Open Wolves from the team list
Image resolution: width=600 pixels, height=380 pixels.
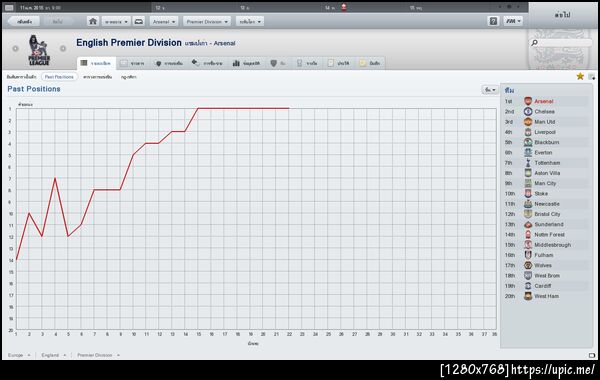pos(543,265)
